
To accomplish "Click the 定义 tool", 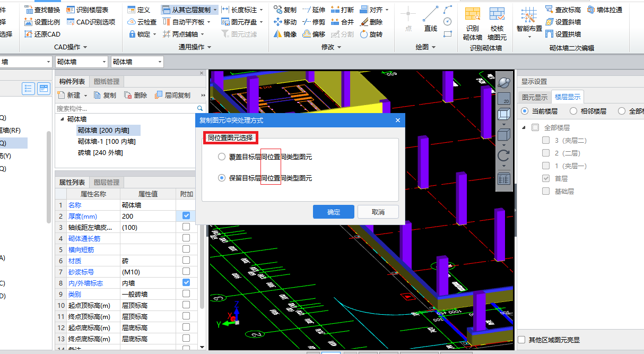I will 139,10.
